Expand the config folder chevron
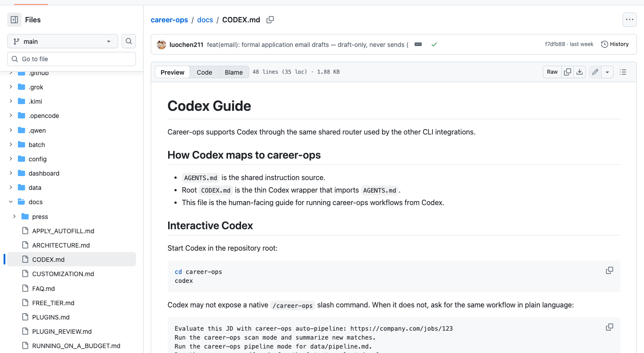The image size is (644, 353). point(11,159)
